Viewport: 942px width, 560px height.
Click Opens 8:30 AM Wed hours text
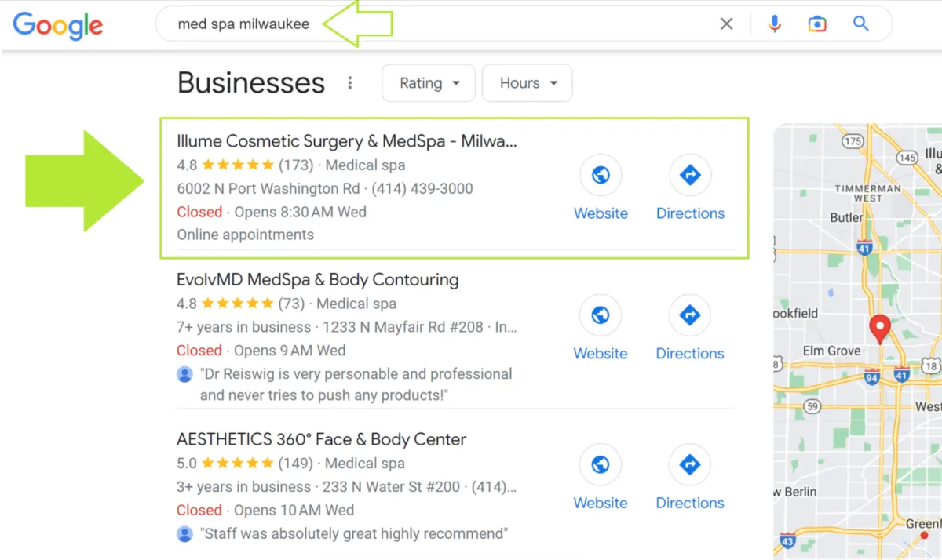[300, 212]
